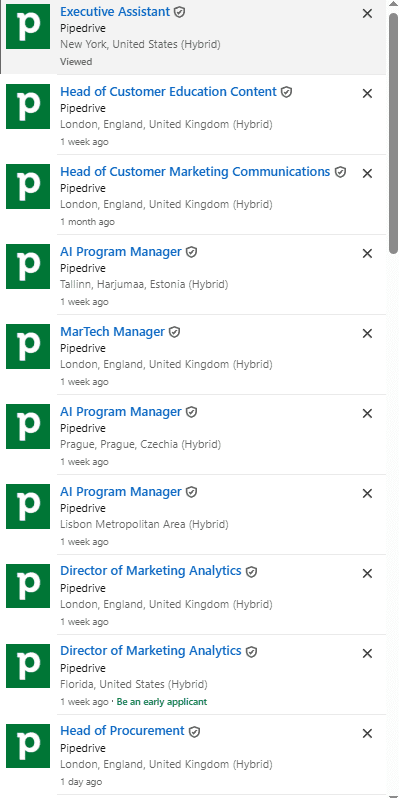Dismiss the MarTech Manager job listing
Screen dimensions: 399x798
[x=367, y=333]
